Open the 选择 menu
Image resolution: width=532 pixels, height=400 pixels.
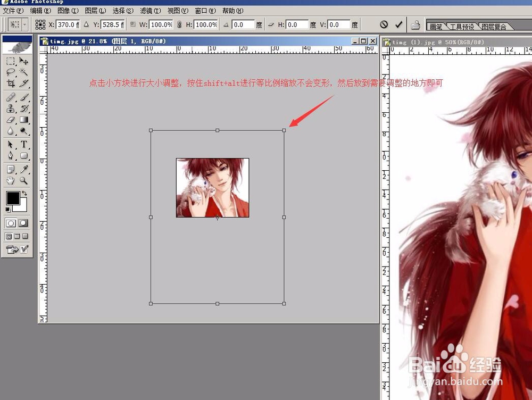pos(123,11)
